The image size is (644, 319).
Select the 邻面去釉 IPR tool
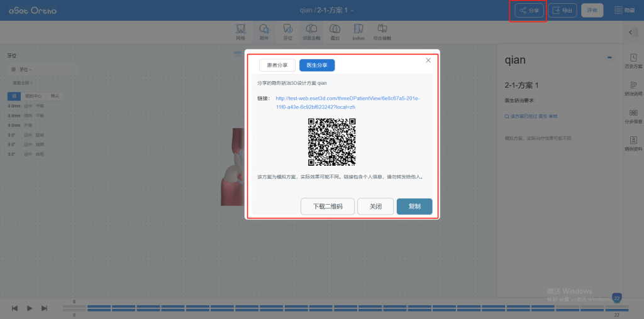click(x=311, y=32)
